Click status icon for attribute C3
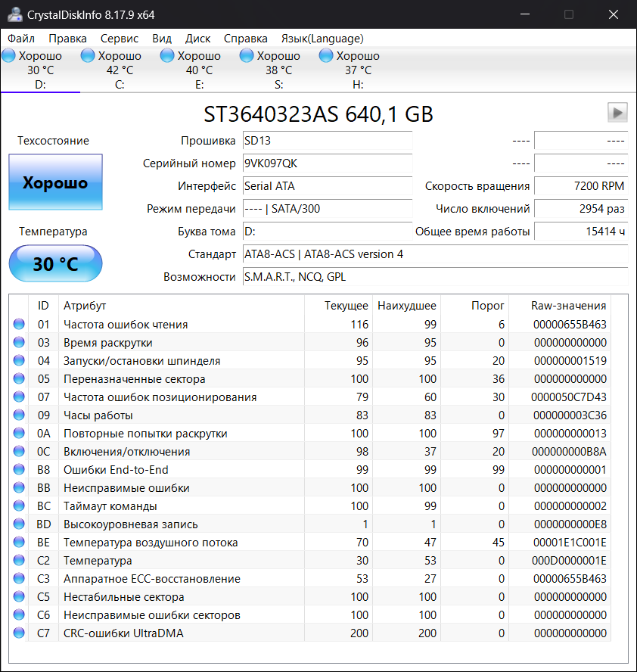This screenshot has width=637, height=672. pyautogui.click(x=19, y=578)
